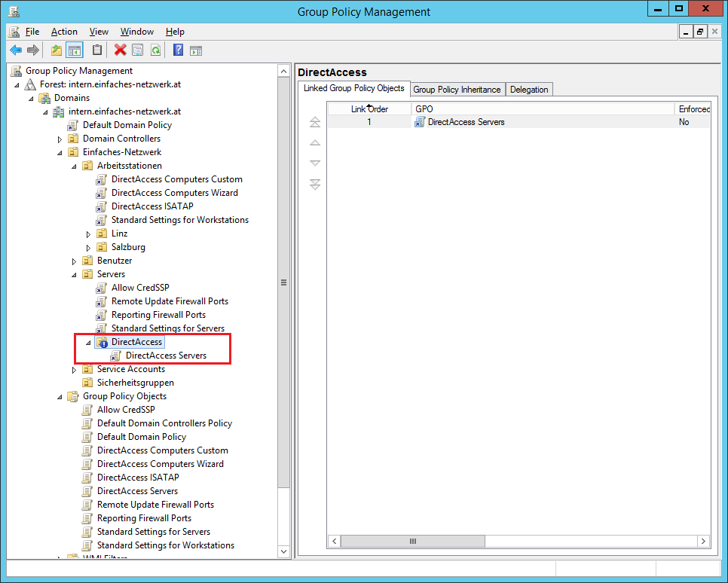
Task: Collapse the Domains node
Action: pos(31,99)
